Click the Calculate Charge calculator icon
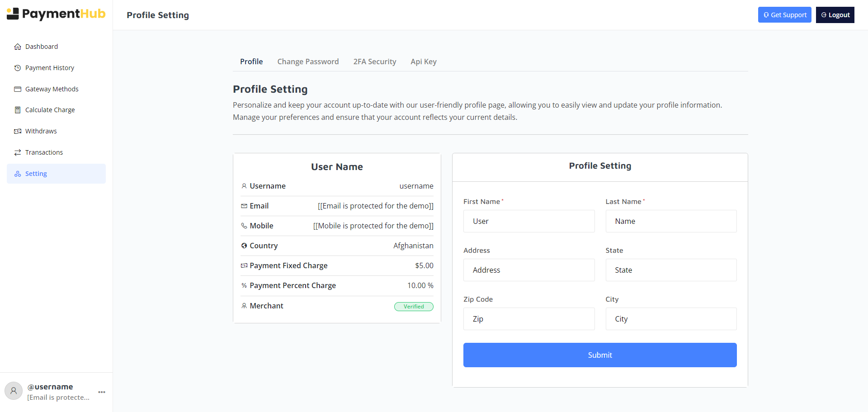The image size is (868, 412). (x=18, y=110)
